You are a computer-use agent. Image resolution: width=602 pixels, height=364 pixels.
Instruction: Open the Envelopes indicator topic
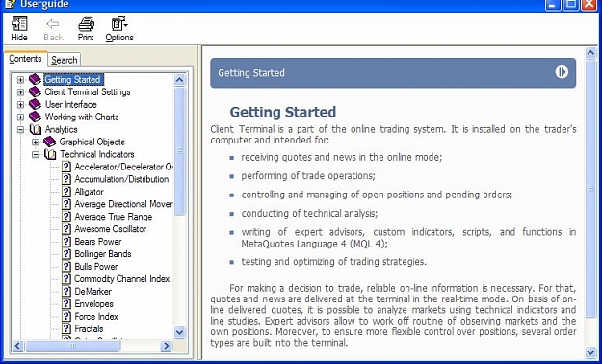[93, 304]
